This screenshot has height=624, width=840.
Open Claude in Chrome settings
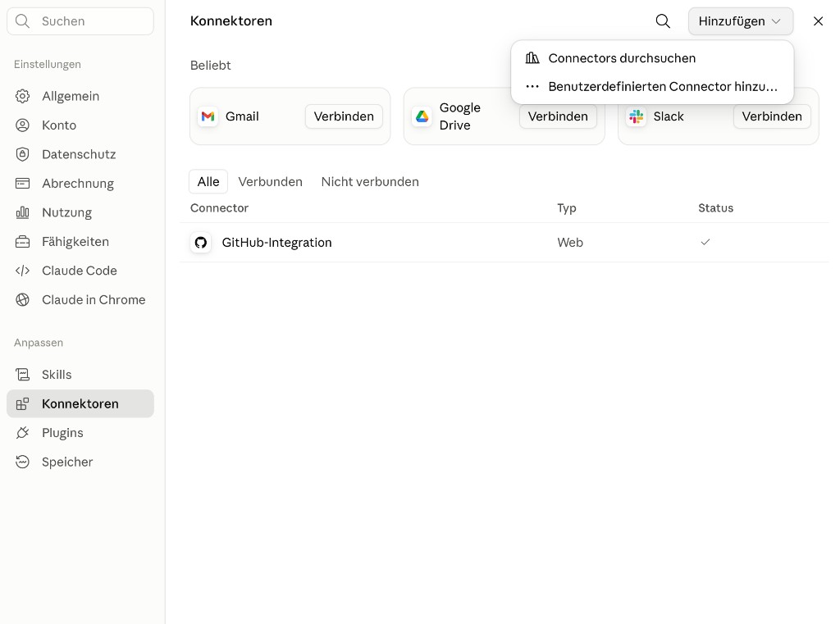click(x=80, y=300)
